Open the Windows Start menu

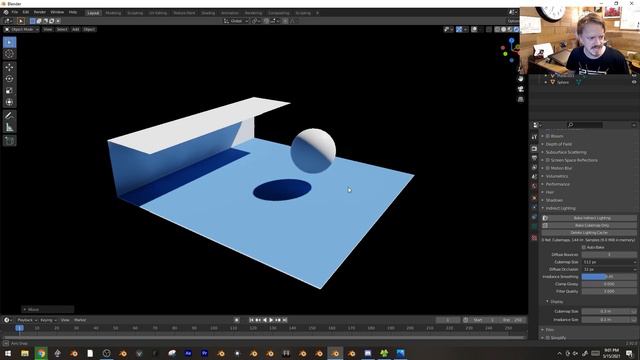[x=8, y=353]
